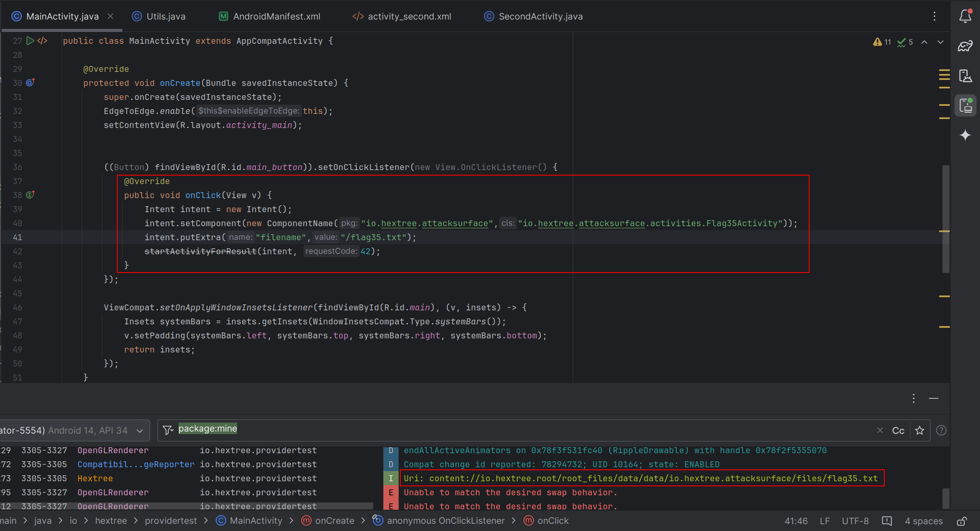
Task: Click startActivityForResult on line 42
Action: [201, 251]
